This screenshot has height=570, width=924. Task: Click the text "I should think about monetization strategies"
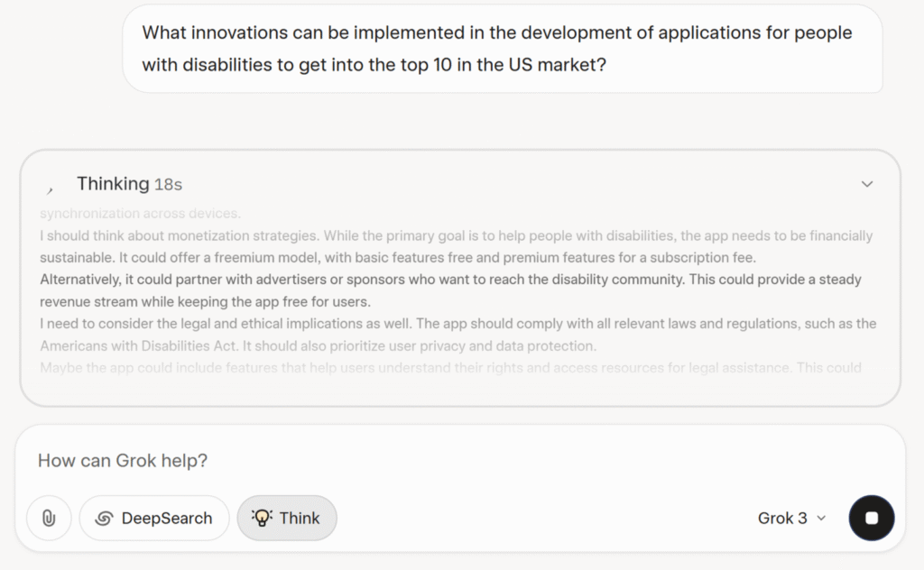[x=180, y=235]
